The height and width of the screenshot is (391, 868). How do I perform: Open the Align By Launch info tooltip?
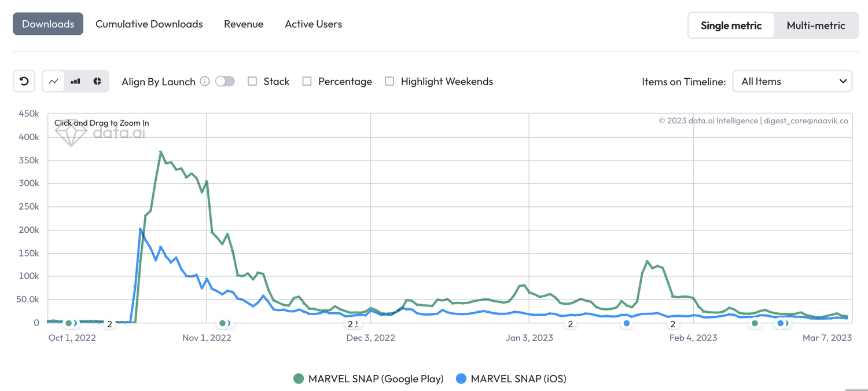pyautogui.click(x=204, y=82)
